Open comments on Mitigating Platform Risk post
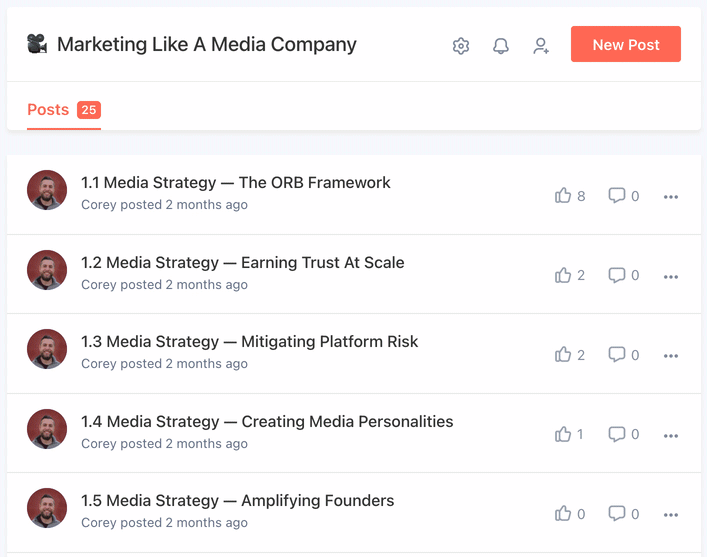 point(617,355)
